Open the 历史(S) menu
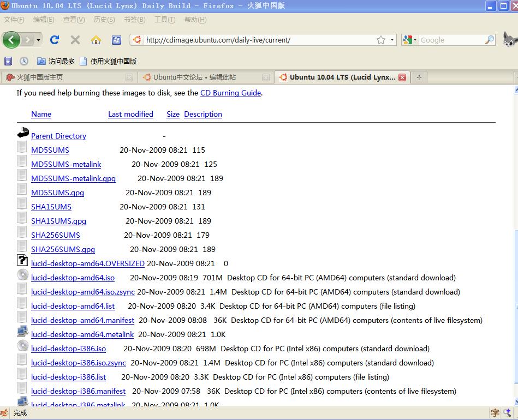This screenshot has height=420, width=518. (104, 20)
